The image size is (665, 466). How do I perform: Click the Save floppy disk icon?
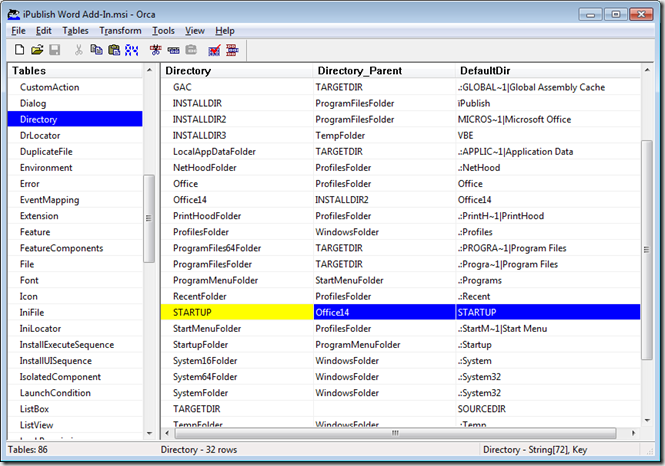[54, 50]
